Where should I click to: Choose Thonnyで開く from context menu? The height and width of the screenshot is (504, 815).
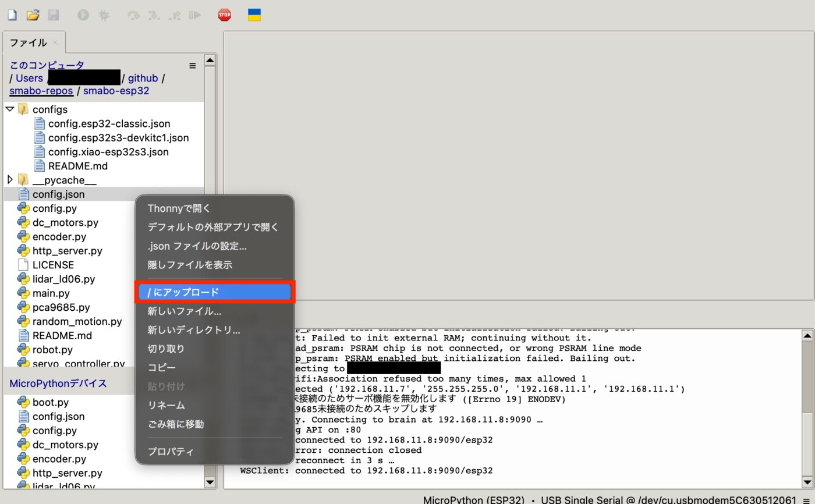tap(214, 208)
